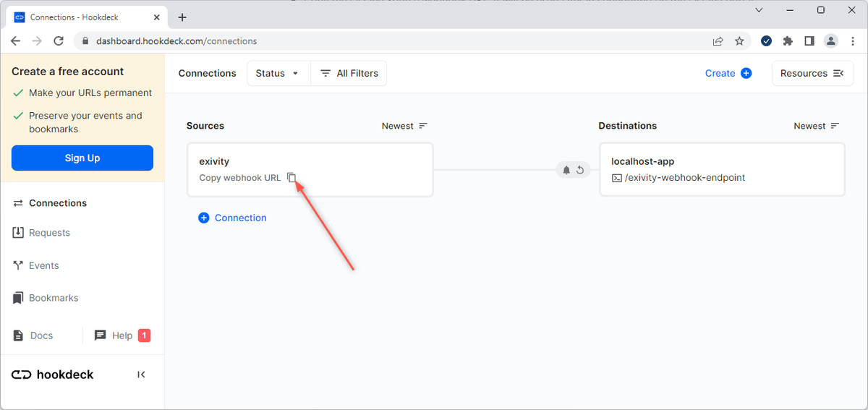Open the browser profile avatar
Screen dimensions: 868x410
831,41
